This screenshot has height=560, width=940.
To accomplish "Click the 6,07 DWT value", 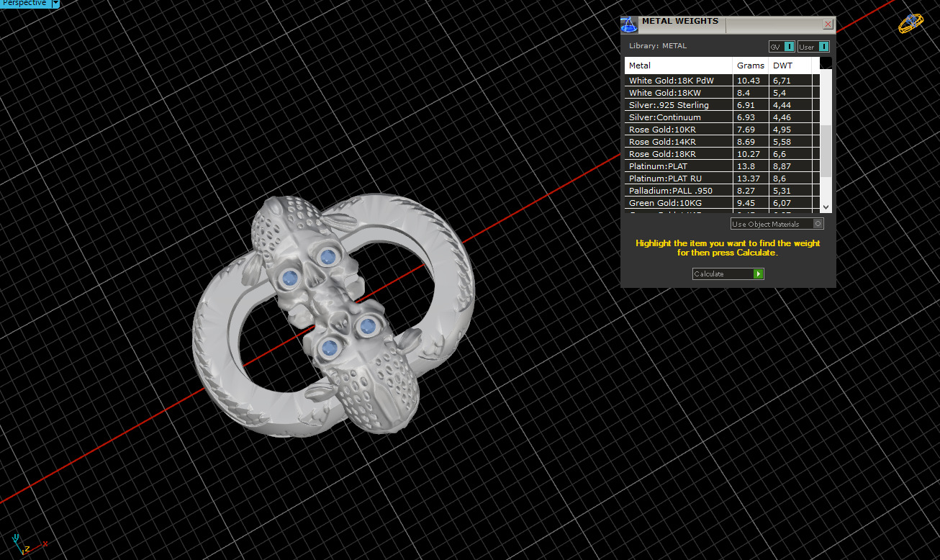I will pyautogui.click(x=782, y=203).
